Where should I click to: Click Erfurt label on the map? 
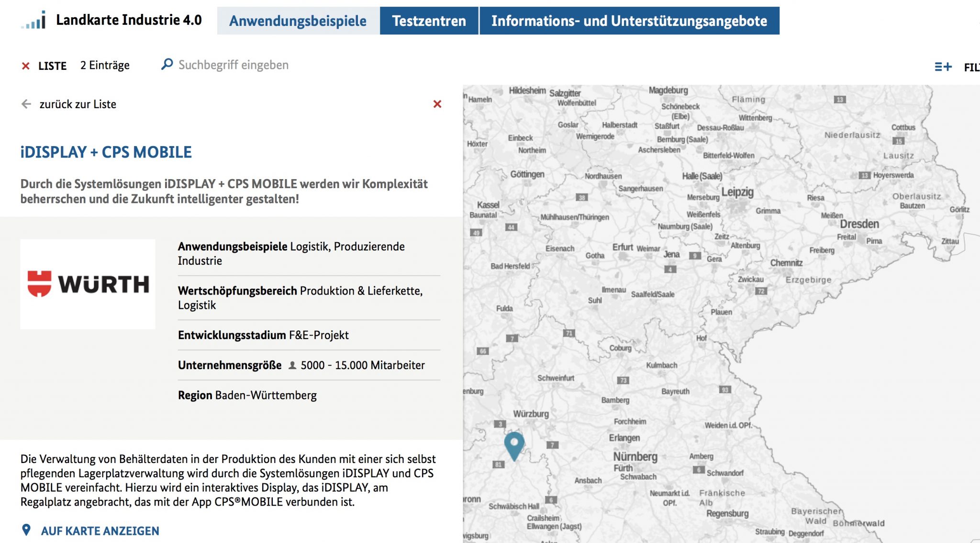pos(623,247)
